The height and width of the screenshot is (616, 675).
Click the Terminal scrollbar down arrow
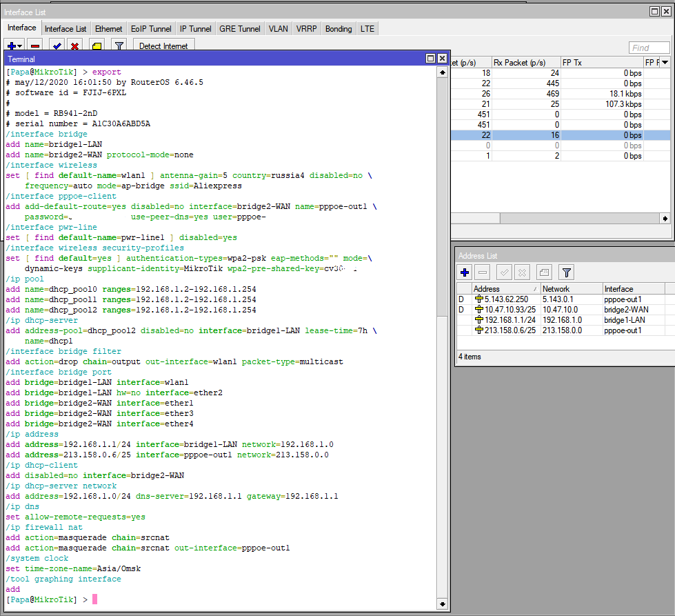(443, 604)
